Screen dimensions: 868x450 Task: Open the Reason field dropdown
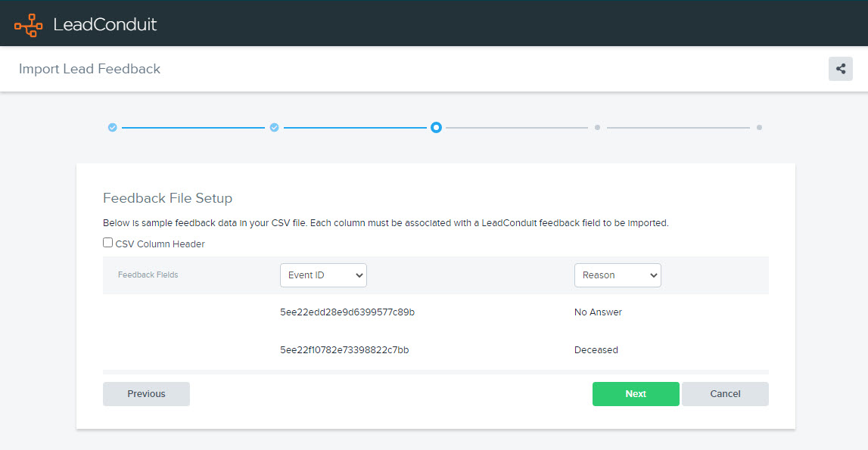(618, 275)
